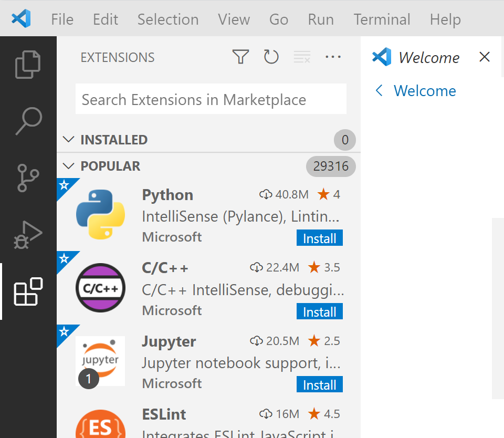Open Views and More Actions ellipsis menu
The width and height of the screenshot is (504, 438).
click(x=333, y=57)
